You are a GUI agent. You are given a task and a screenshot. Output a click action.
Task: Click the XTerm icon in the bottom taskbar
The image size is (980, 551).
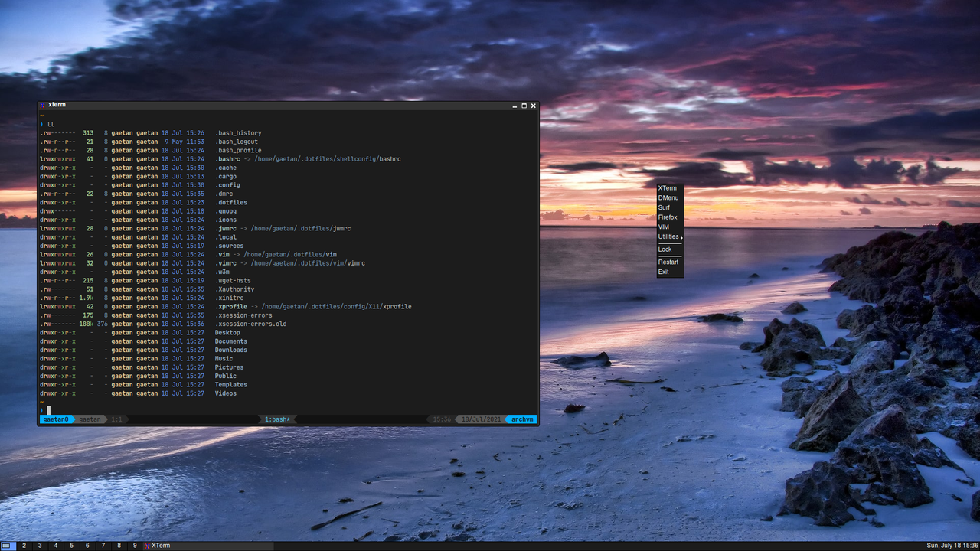(147, 546)
